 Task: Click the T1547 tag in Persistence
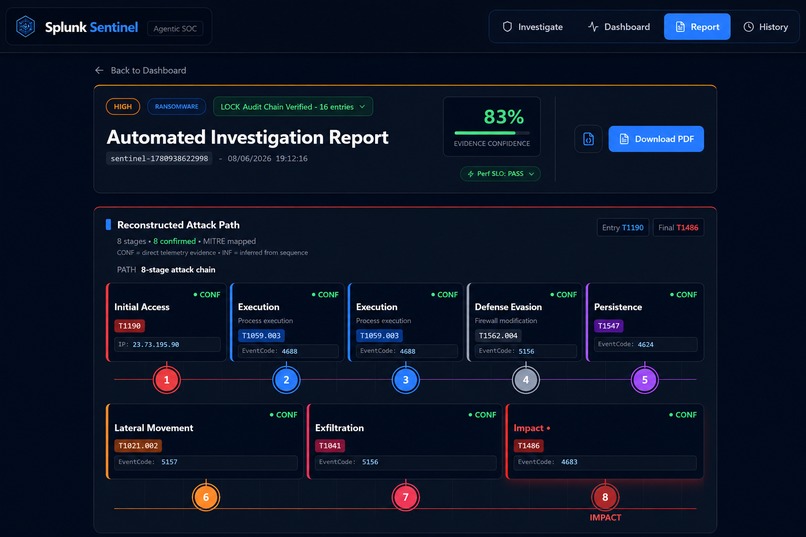[x=609, y=326]
